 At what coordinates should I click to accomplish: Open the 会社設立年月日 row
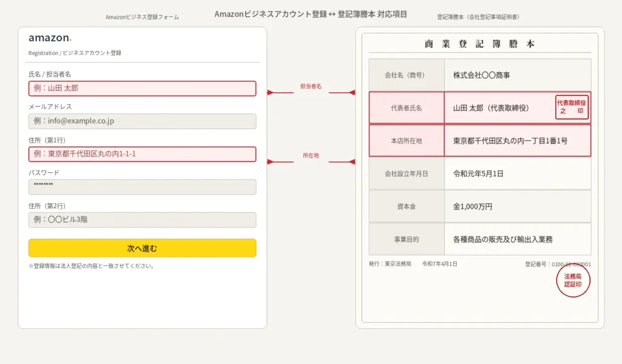click(480, 174)
